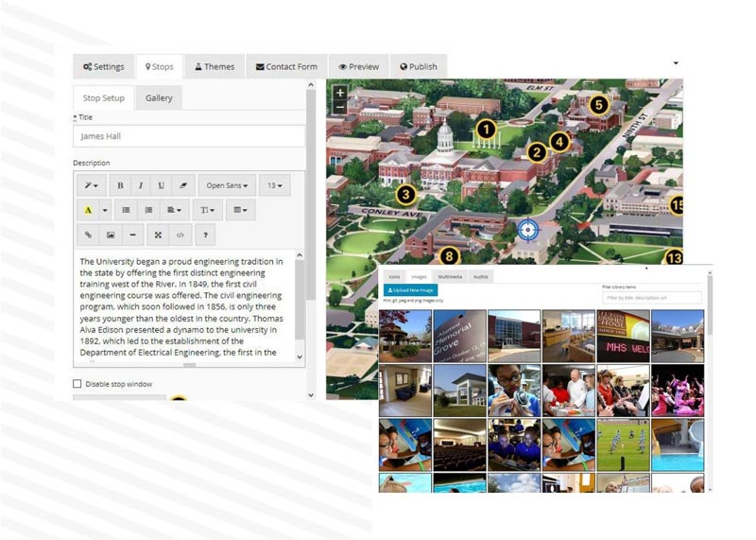Select map stop marker 5

(599, 105)
